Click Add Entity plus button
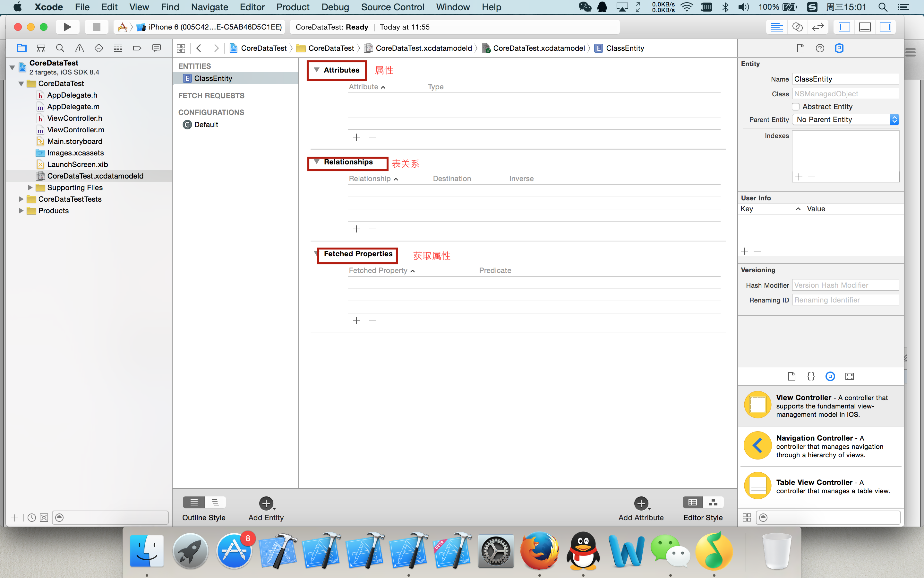924x578 pixels. click(x=266, y=504)
